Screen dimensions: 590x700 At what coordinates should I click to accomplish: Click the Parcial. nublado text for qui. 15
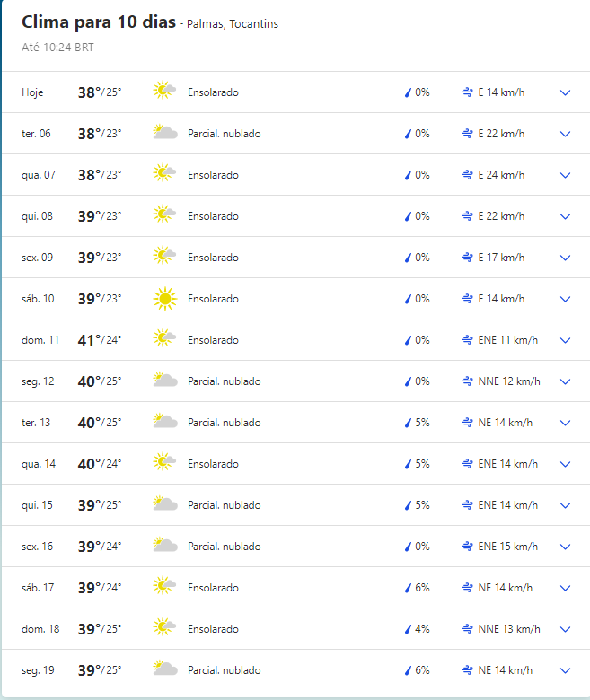tap(225, 505)
